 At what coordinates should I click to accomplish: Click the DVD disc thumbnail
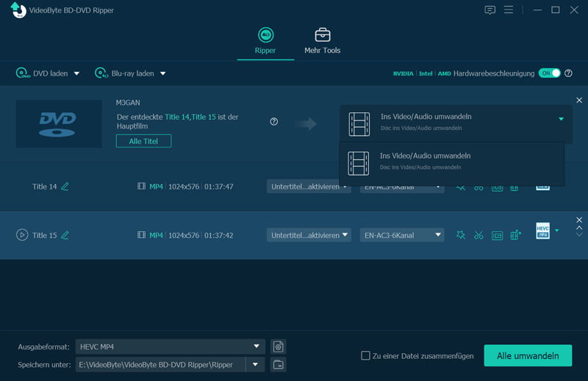(x=59, y=123)
